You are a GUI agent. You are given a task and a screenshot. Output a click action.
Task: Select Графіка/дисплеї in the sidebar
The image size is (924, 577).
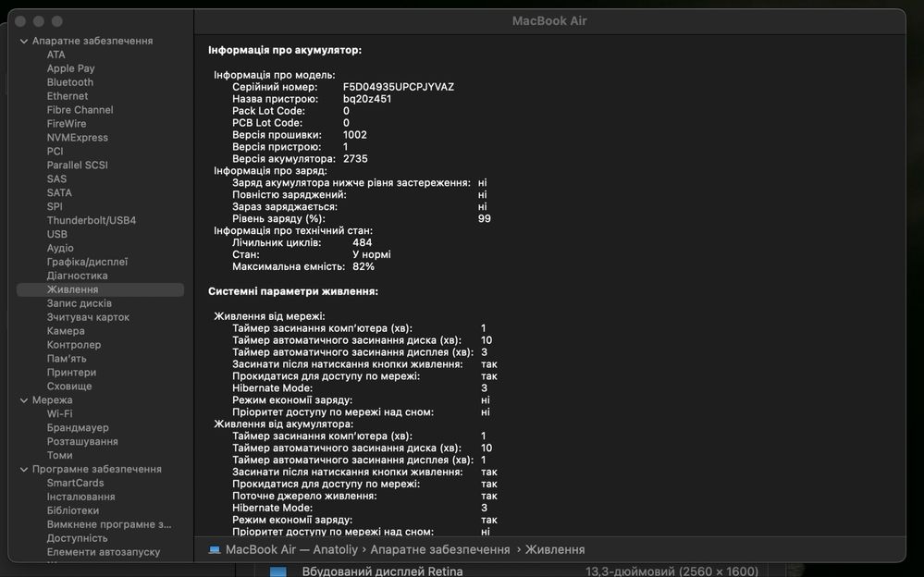coord(87,262)
